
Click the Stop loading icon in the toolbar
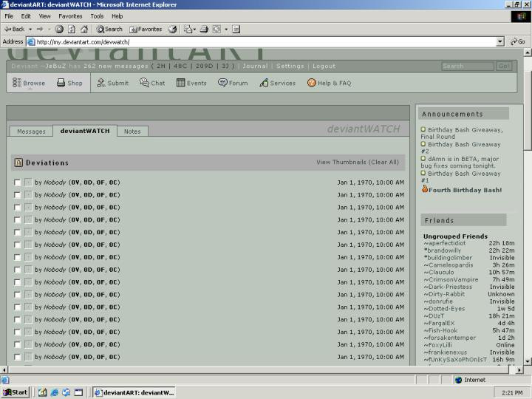pyautogui.click(x=59, y=29)
